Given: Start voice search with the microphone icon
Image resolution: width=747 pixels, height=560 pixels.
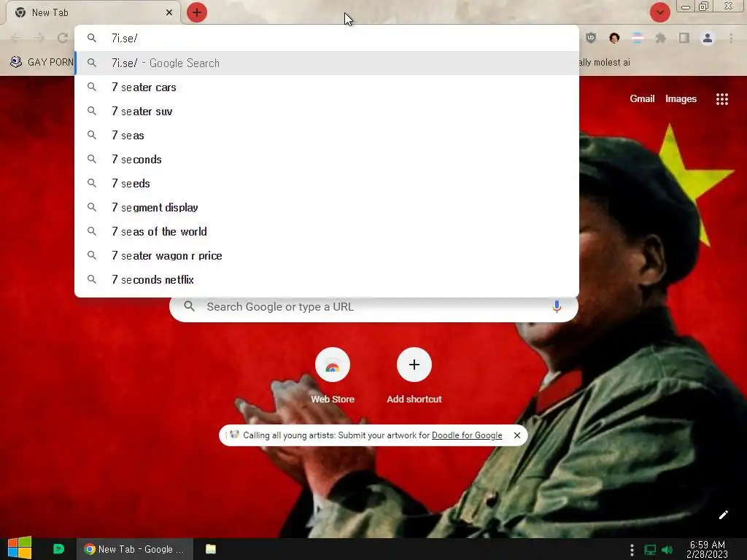Looking at the screenshot, I should [x=557, y=307].
